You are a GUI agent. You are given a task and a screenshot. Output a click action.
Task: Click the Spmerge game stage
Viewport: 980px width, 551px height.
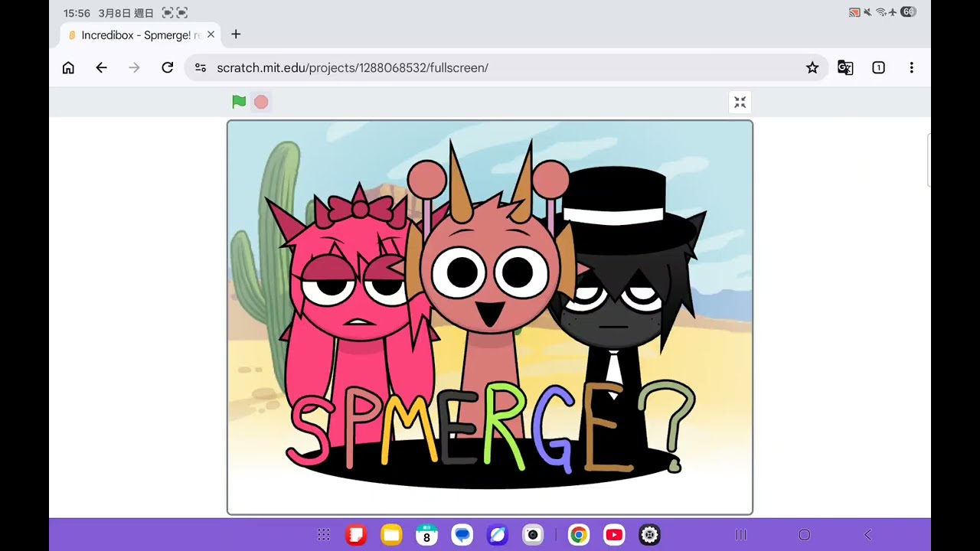(490, 318)
